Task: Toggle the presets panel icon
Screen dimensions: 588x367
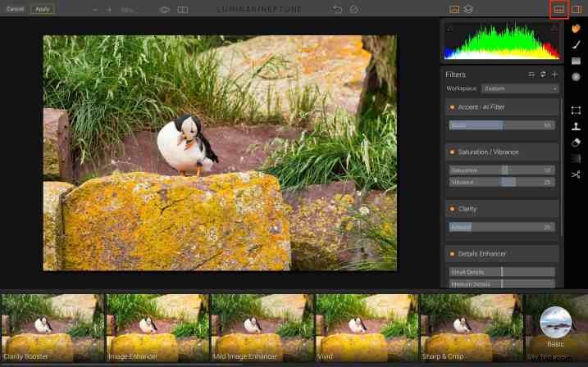Action: point(559,10)
